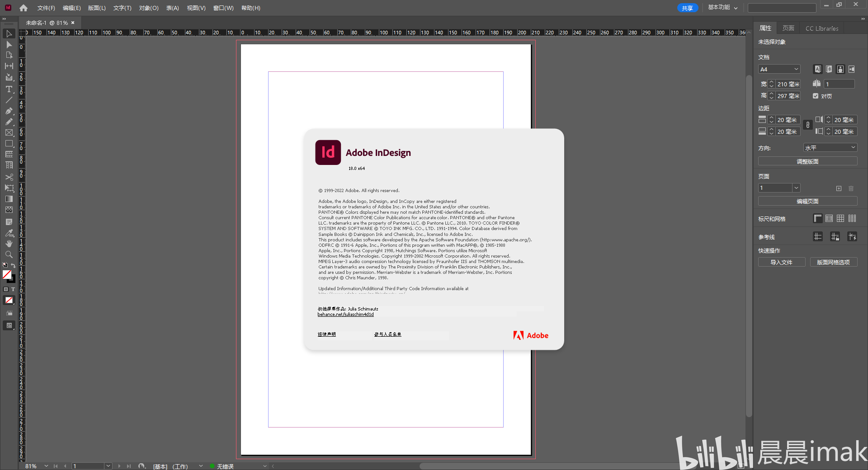Open the preflight menu icon in status bar
This screenshot has width=868, height=470.
[142, 466]
